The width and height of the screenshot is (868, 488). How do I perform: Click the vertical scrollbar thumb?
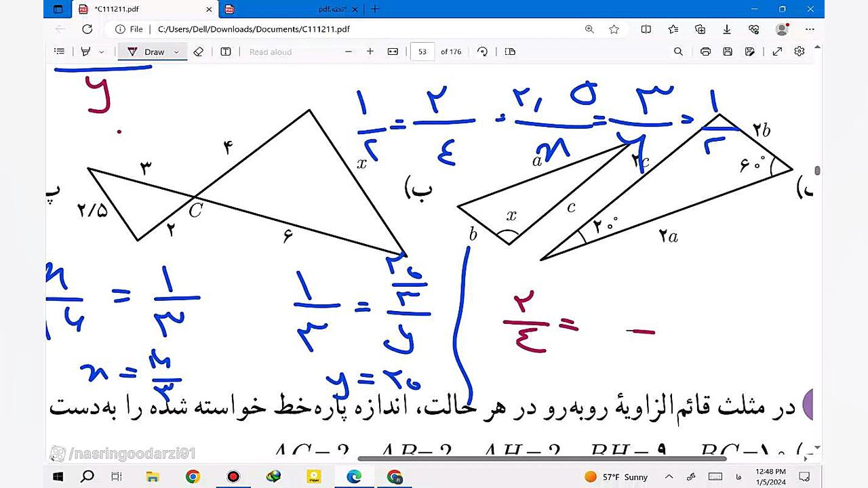[818, 171]
